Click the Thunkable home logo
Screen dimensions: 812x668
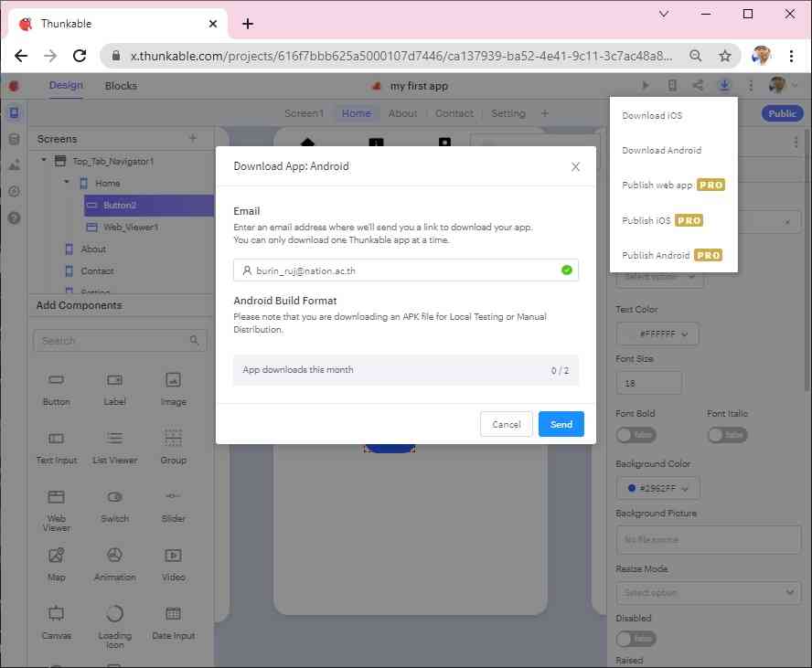[x=14, y=86]
